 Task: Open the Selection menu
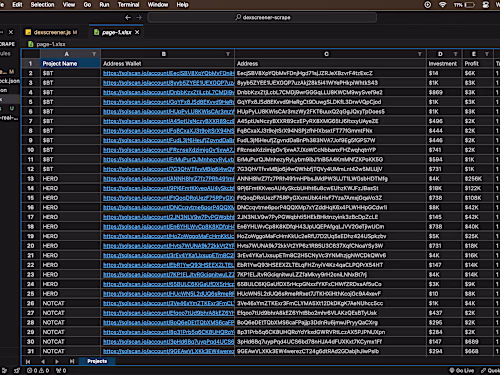[42, 5]
